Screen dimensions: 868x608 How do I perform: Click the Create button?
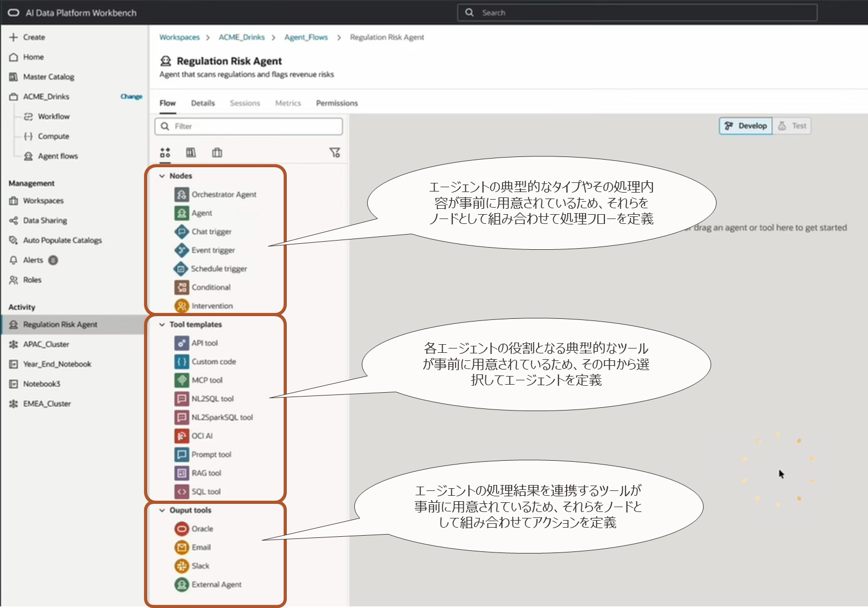pos(27,37)
